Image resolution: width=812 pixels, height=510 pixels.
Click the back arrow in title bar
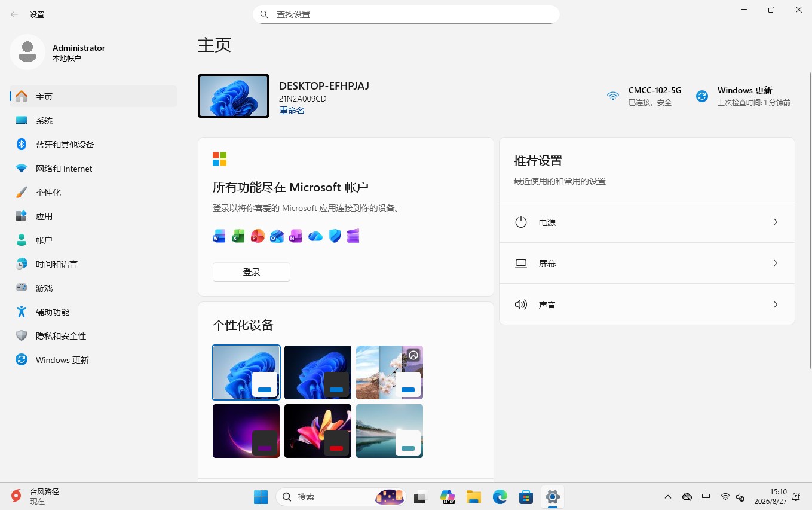tap(14, 14)
